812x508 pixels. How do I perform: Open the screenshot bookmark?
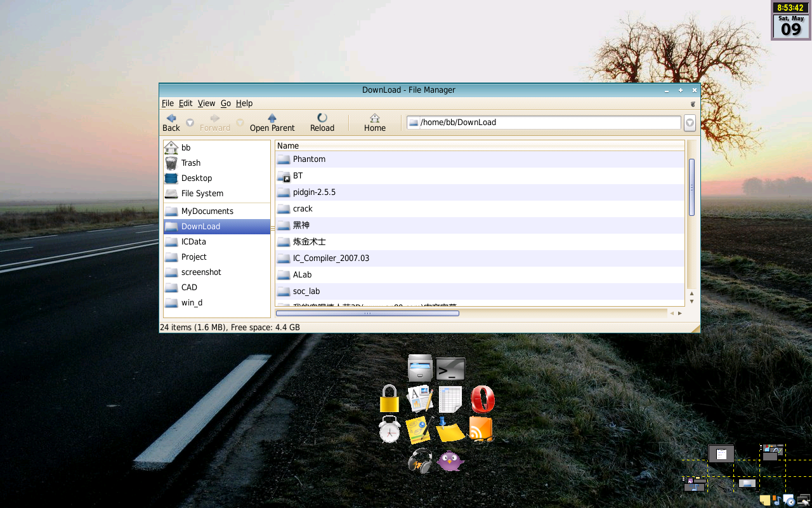217,272
